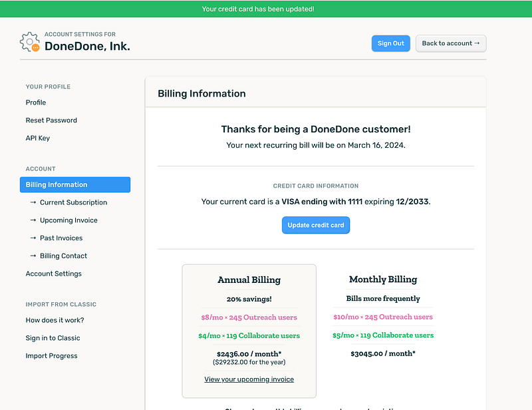Click 'Bills more frequently' label
The height and width of the screenshot is (410, 532).
(383, 299)
